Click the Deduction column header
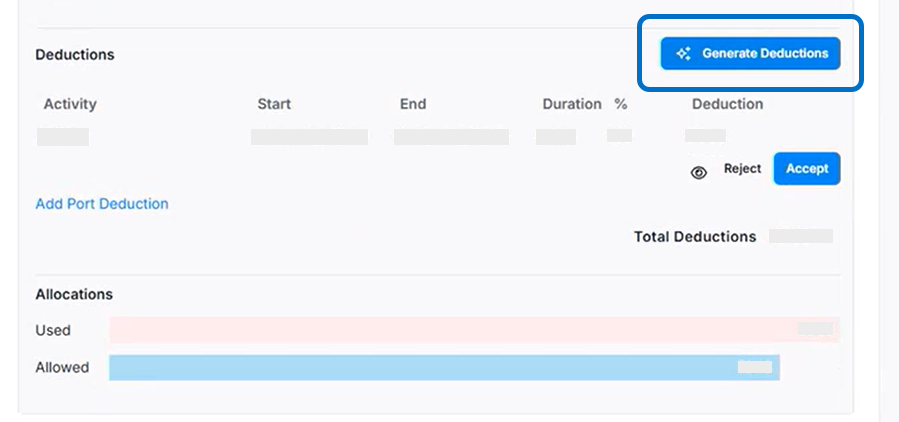The image size is (899, 422). point(727,104)
